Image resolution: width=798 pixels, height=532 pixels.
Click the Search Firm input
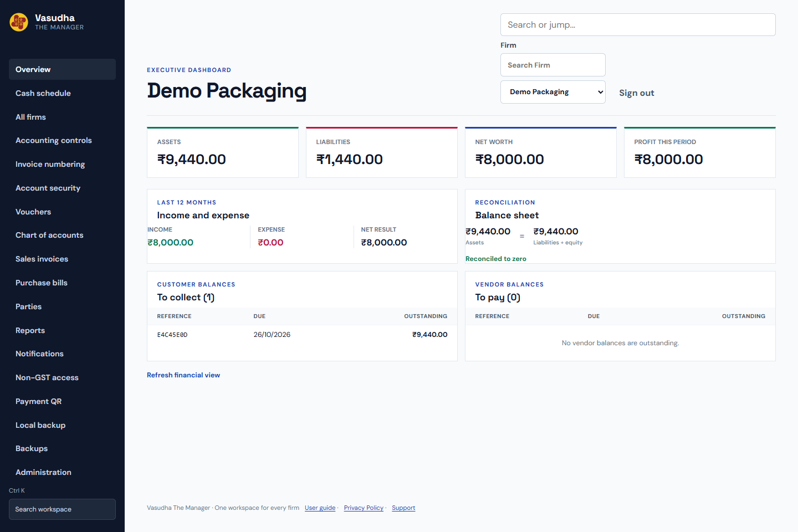[553, 65]
